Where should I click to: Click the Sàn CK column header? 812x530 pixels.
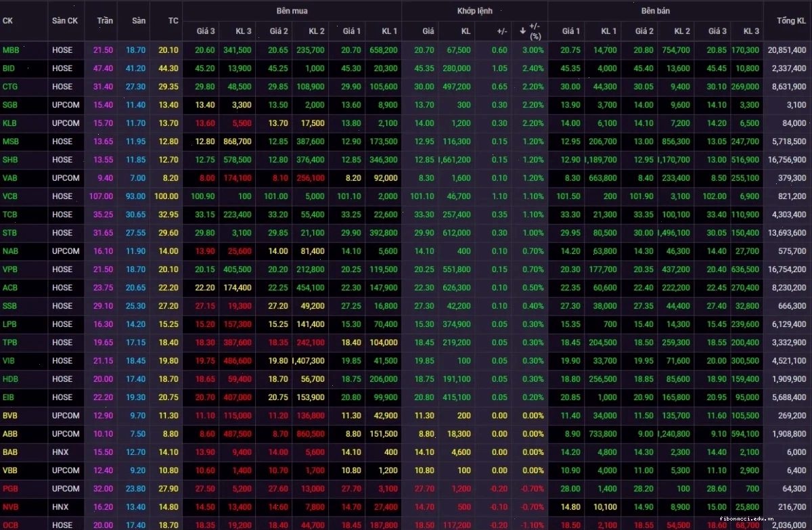[65, 21]
